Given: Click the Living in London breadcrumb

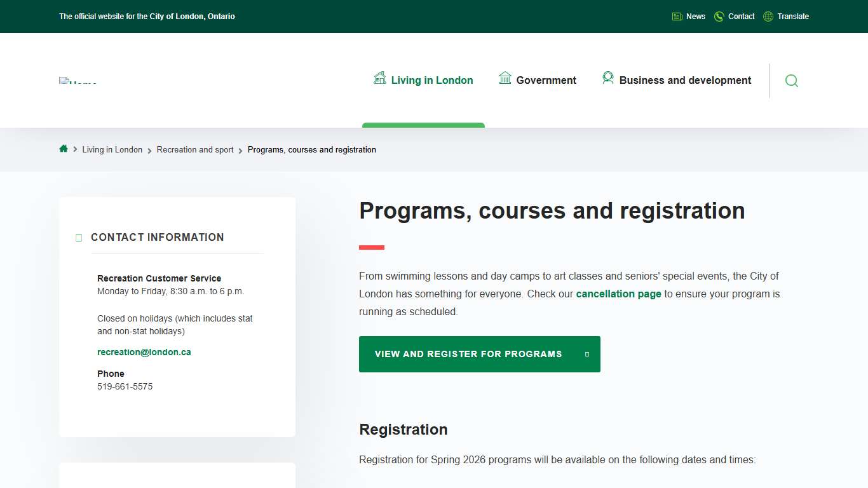Looking at the screenshot, I should pyautogui.click(x=112, y=149).
